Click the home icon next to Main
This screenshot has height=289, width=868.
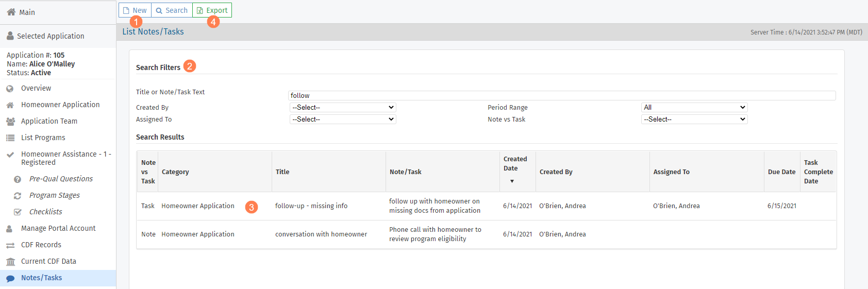[x=11, y=12]
